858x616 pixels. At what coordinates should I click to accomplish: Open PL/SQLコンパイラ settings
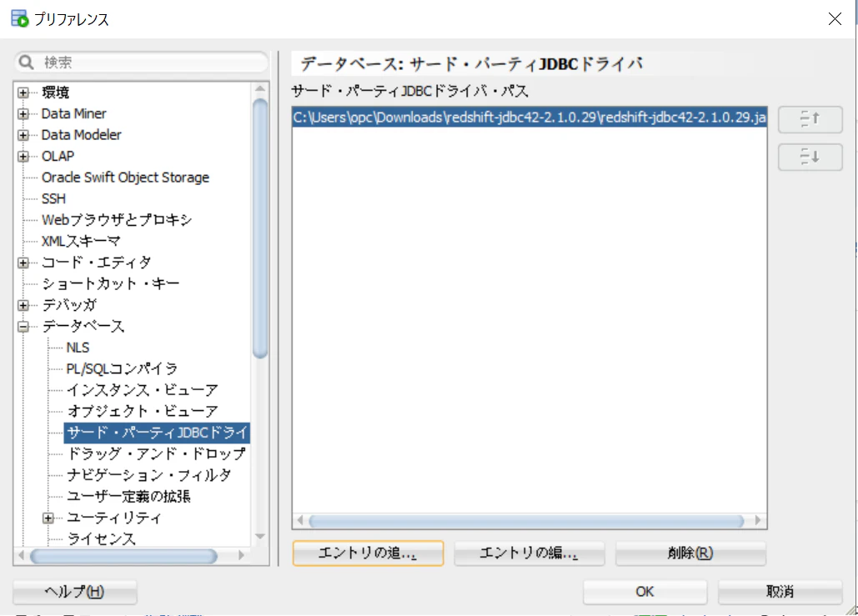pos(122,368)
